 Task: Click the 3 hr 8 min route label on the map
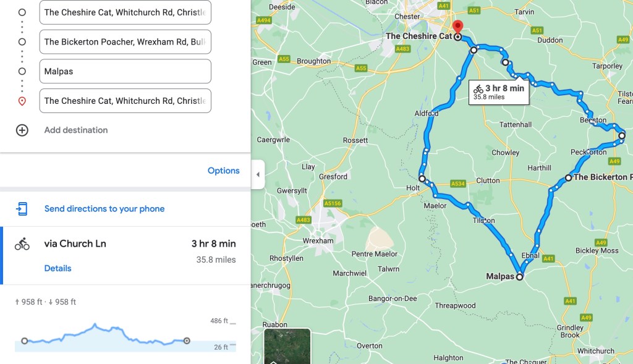pyautogui.click(x=498, y=92)
